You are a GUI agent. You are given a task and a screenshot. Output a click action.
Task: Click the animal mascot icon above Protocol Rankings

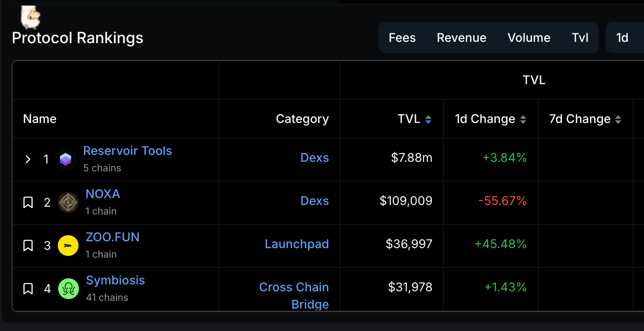point(30,17)
